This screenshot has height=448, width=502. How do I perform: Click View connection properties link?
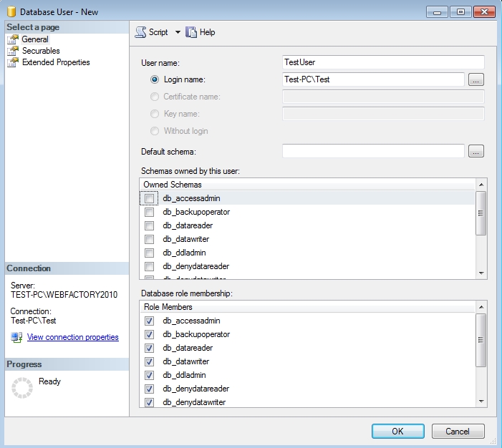[x=72, y=337]
